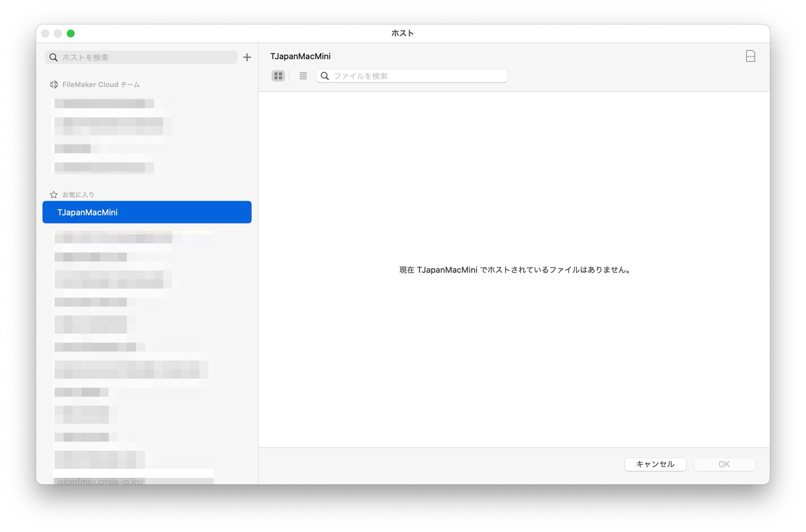Collapse the お気に入り section header
The height and width of the screenshot is (532, 806).
coord(78,195)
